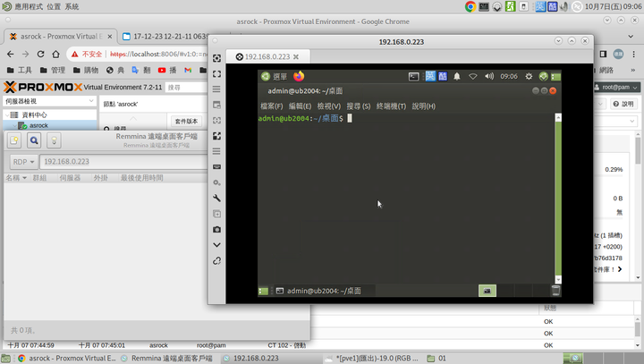Click Remmina duplicate session icon
Image resolution: width=644 pixels, height=364 pixels.
(x=216, y=214)
